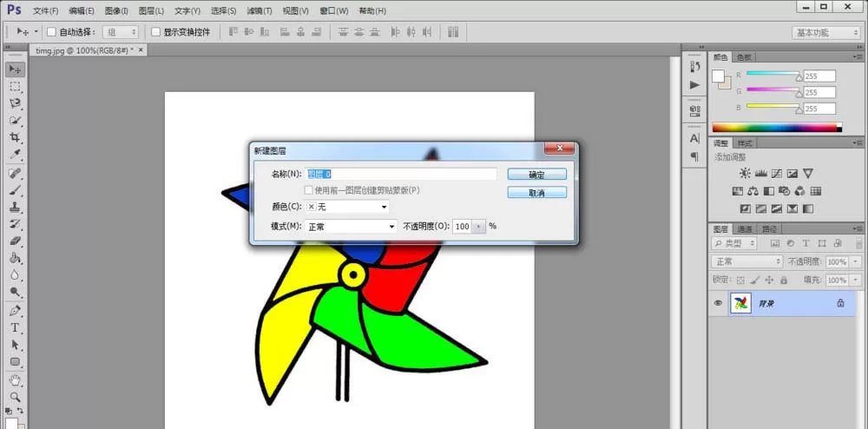The width and height of the screenshot is (868, 429).
Task: Open the 模式(M) dropdown in dialog
Action: coord(351,227)
